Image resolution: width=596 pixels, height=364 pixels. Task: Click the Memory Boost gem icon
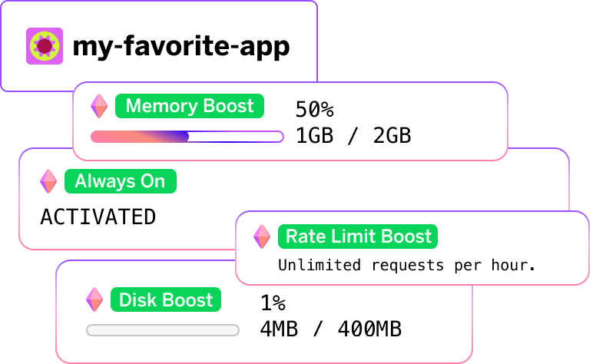[x=100, y=106]
